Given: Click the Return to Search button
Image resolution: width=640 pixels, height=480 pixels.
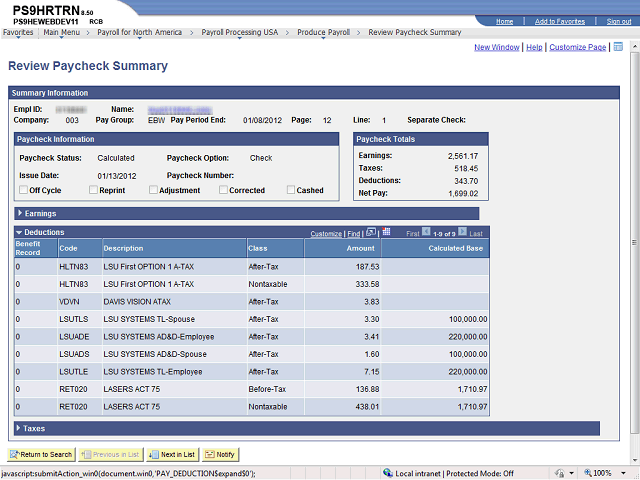Looking at the screenshot, I should click(42, 454).
